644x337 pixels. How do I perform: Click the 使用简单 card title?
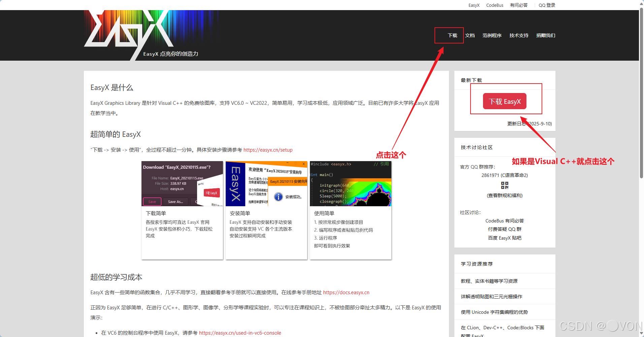coord(324,213)
